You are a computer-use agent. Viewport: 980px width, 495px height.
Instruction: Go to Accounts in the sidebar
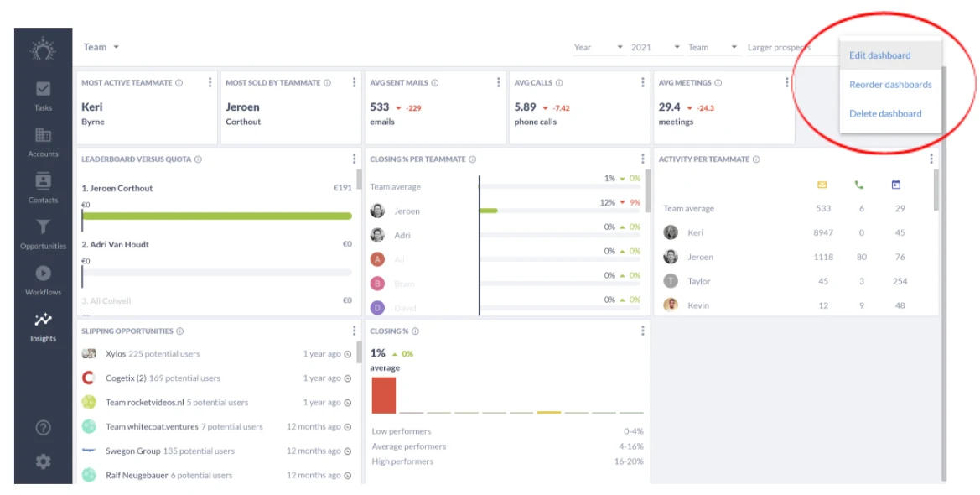[x=43, y=142]
